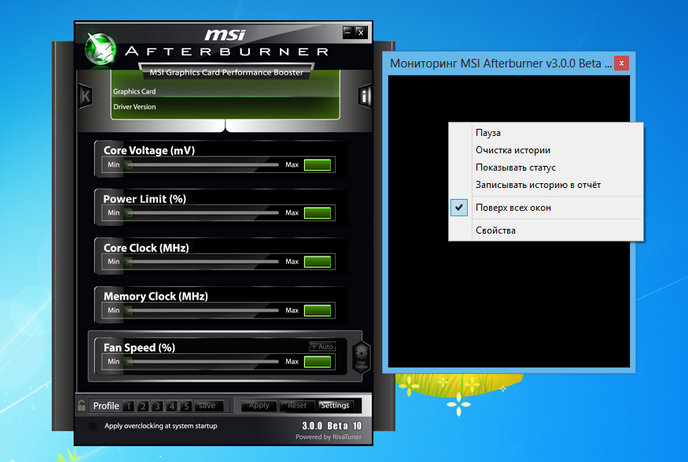The image size is (688, 462).
Task: Close the MSI Afterburner window
Action: pos(361,32)
